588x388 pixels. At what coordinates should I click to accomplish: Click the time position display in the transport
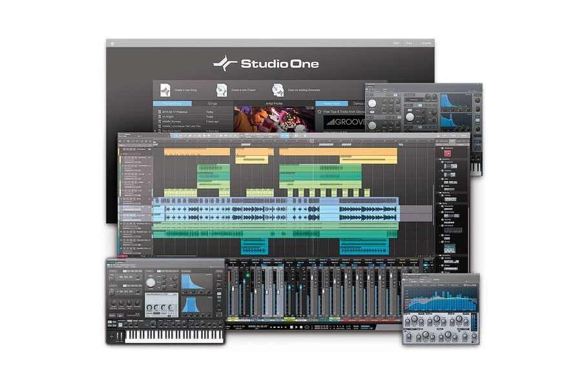[258, 327]
